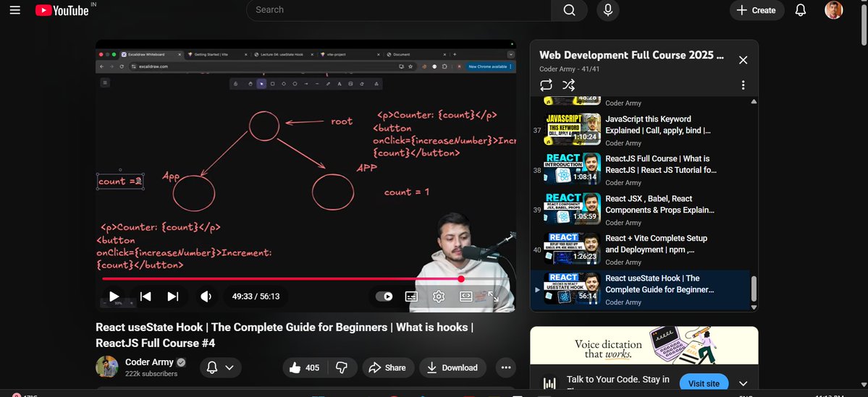
Task: Enter full screen mode
Action: click(x=493, y=297)
